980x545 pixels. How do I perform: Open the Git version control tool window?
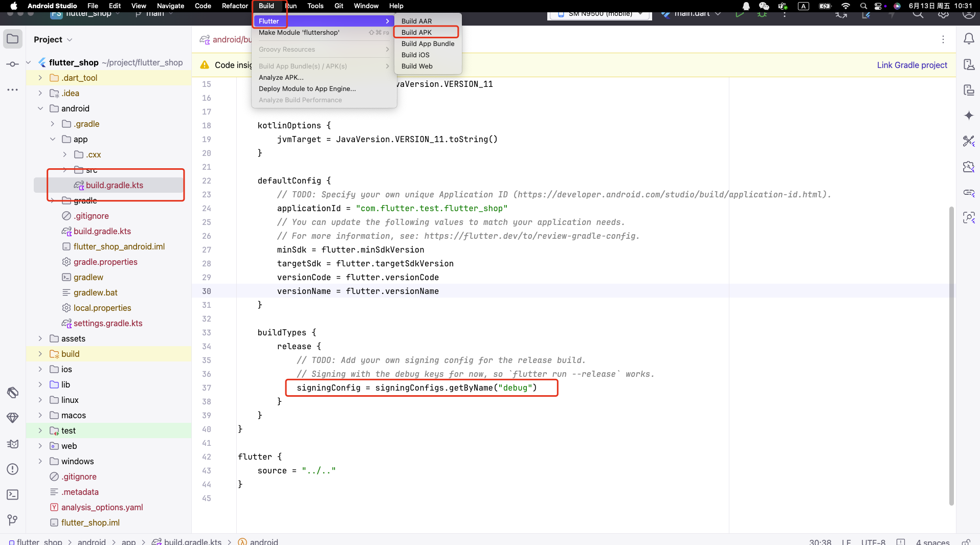coord(13,520)
